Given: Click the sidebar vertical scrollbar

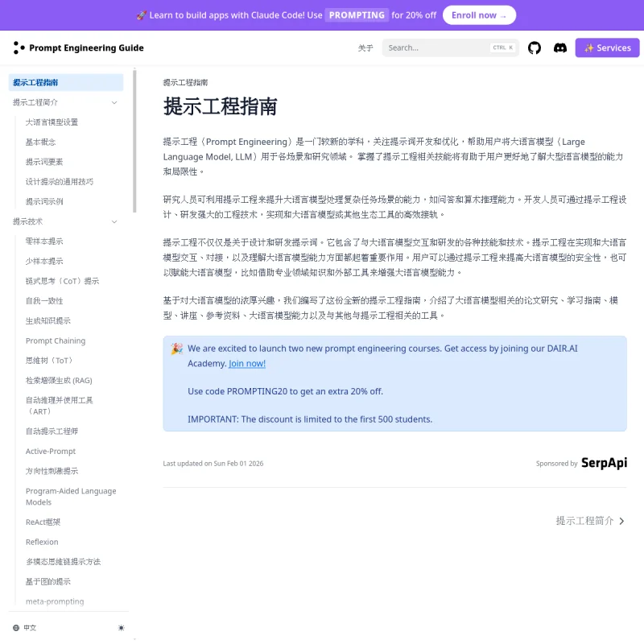Looking at the screenshot, I should (x=134, y=142).
